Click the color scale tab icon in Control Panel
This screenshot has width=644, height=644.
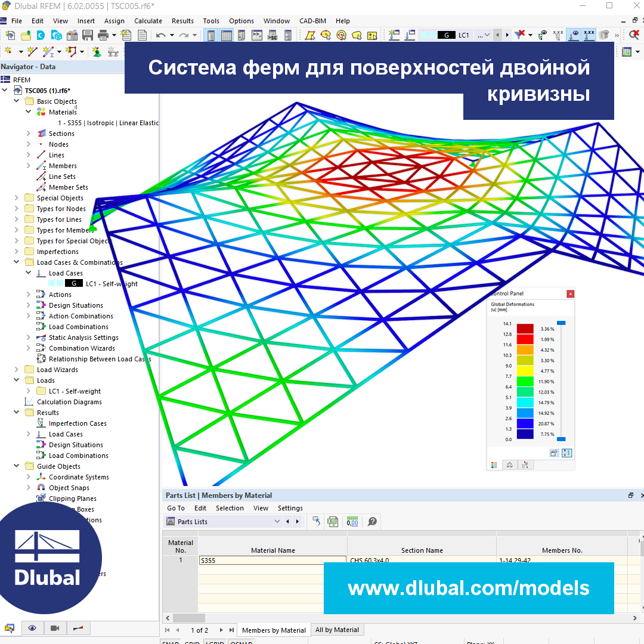point(494,465)
